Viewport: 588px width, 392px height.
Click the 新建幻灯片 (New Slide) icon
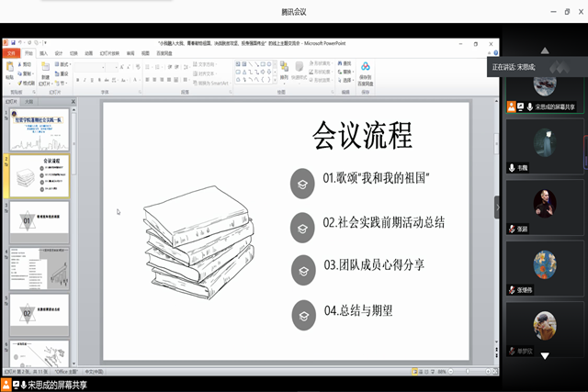pyautogui.click(x=46, y=72)
